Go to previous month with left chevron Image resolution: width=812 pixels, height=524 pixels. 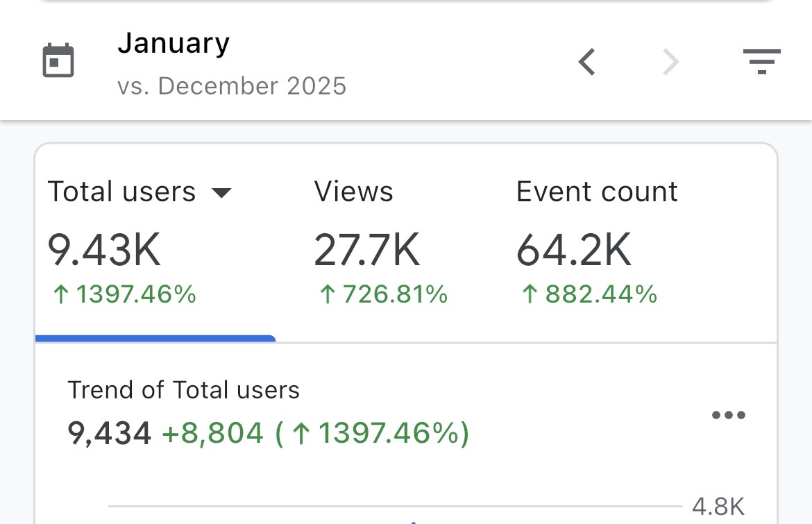point(587,62)
